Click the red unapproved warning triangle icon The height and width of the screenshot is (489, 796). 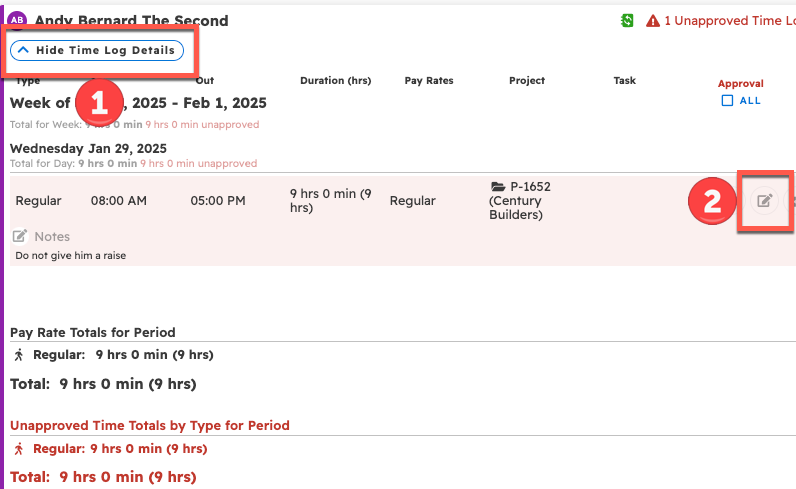[652, 21]
